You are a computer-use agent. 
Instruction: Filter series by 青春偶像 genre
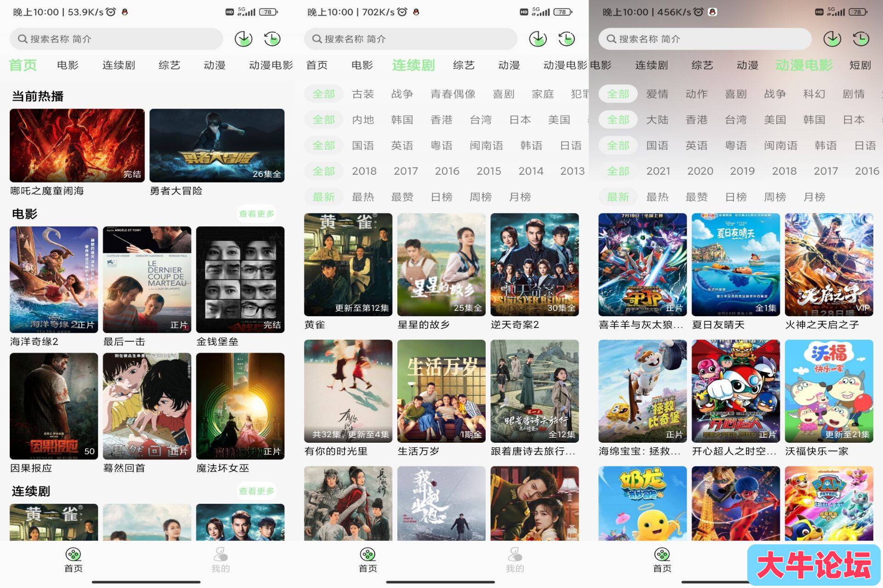[x=453, y=94]
